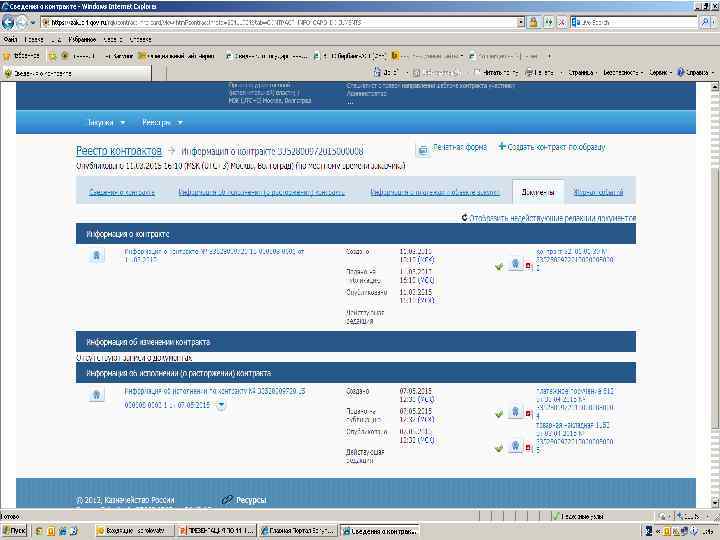This screenshot has width=720, height=540.
Task: Click inside the browser address bar
Action: [x=279, y=22]
